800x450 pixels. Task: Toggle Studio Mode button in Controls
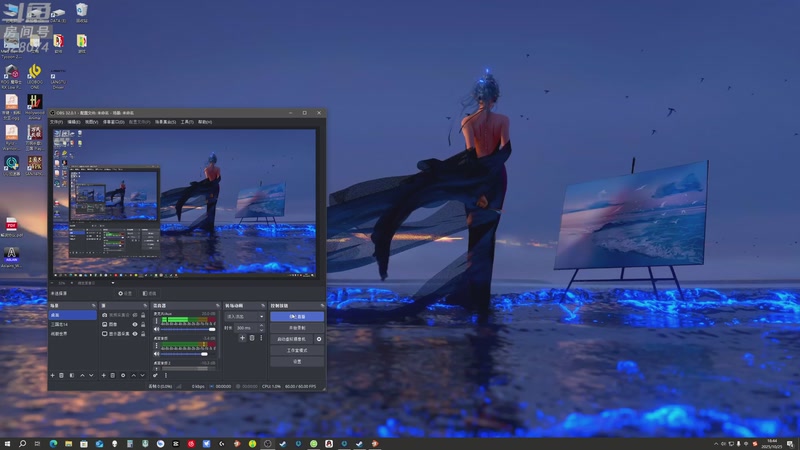[x=297, y=351]
